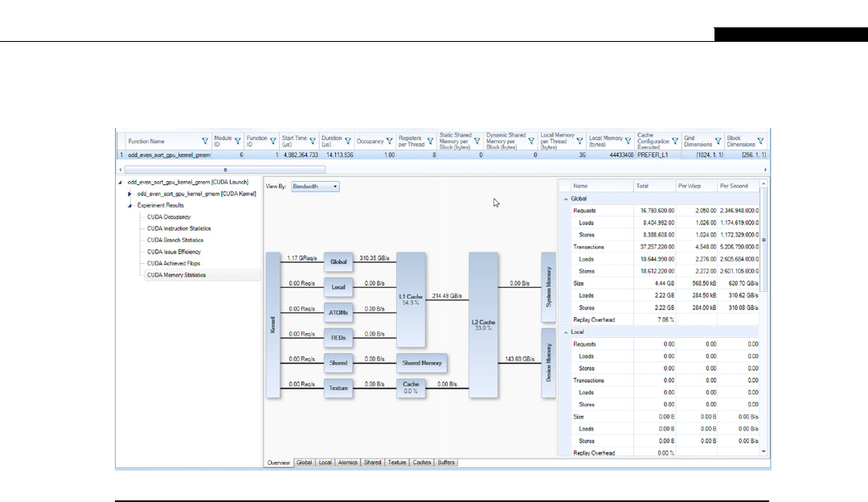Collapse the Global statistics group

[x=566, y=199]
